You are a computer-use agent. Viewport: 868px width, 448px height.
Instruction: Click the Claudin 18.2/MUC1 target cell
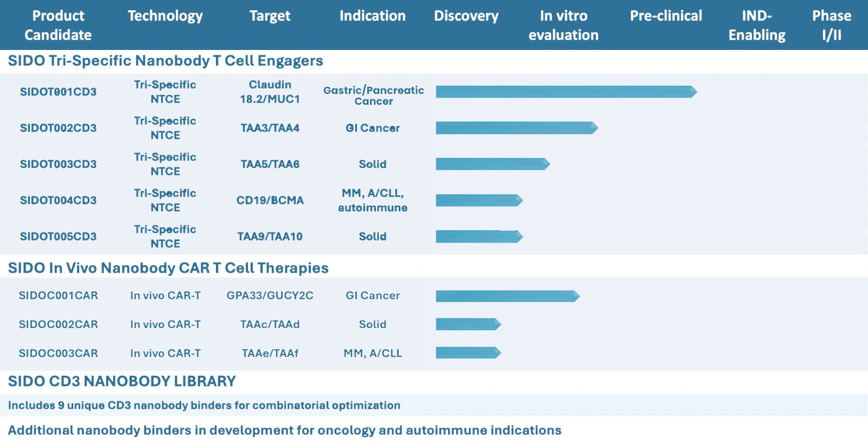(x=270, y=92)
